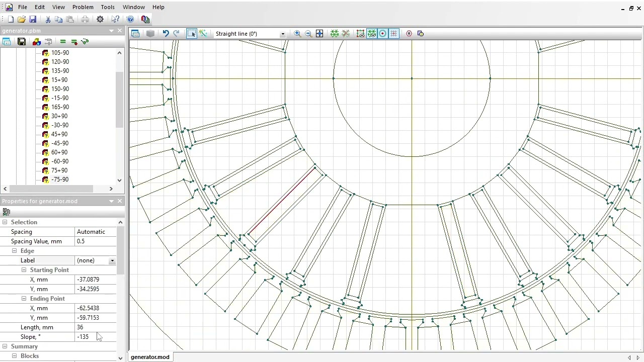Image resolution: width=644 pixels, height=362 pixels.
Task: Toggle showing the mesh view
Action: (372, 34)
